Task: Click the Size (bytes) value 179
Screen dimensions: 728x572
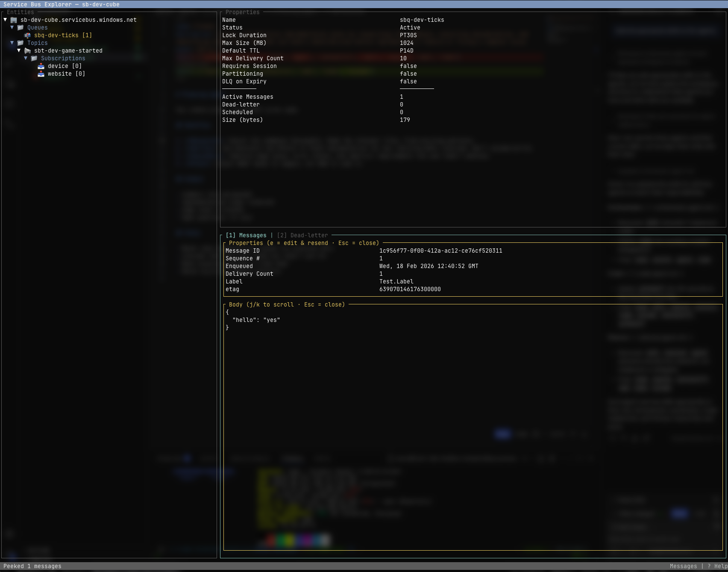Action: pyautogui.click(x=405, y=120)
